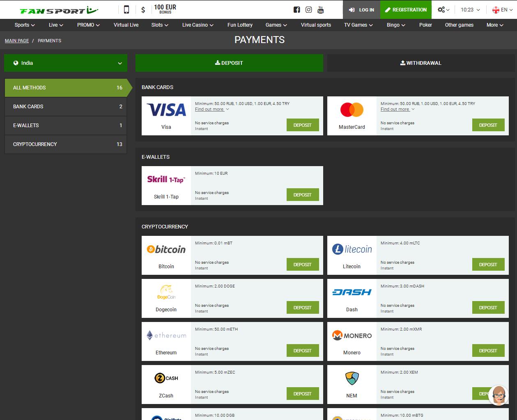Claim the 100 EUR bonus
This screenshot has height=420, width=517.
coord(165,9)
